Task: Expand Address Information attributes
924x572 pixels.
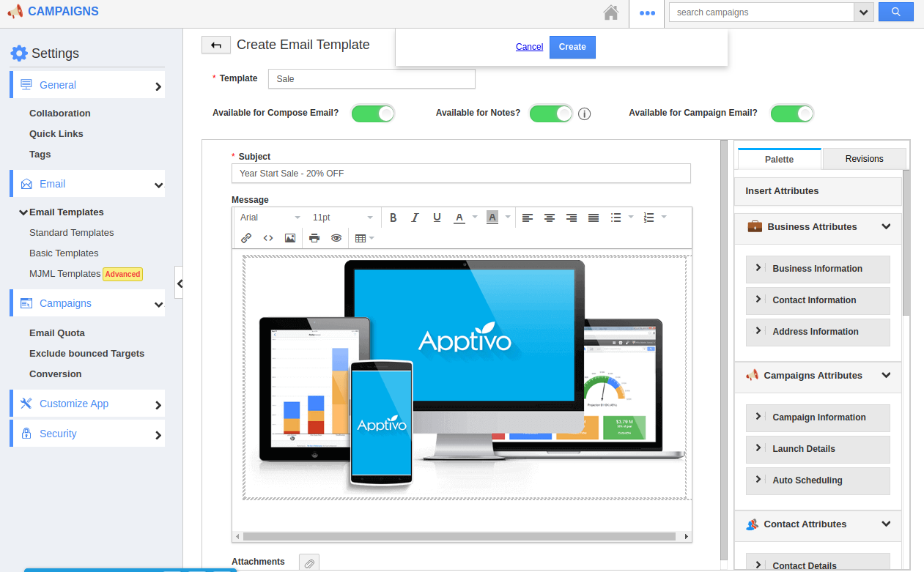Action: tap(818, 332)
